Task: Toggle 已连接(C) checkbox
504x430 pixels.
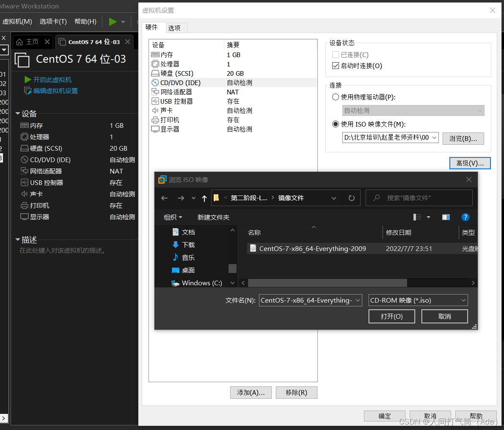Action: (336, 55)
